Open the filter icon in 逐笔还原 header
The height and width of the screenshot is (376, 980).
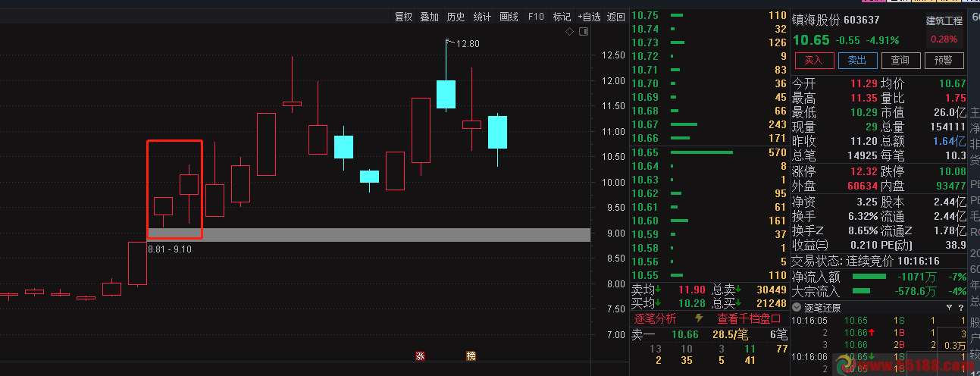[x=950, y=308]
